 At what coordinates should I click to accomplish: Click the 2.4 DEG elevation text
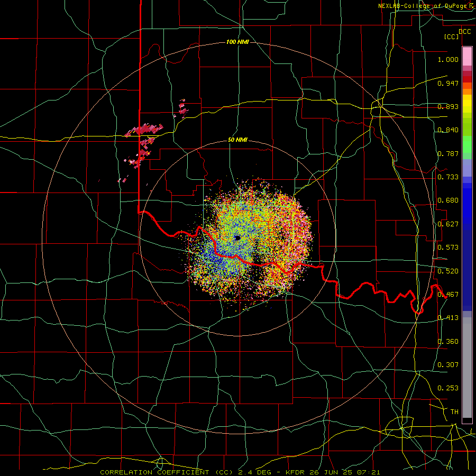click(x=254, y=472)
